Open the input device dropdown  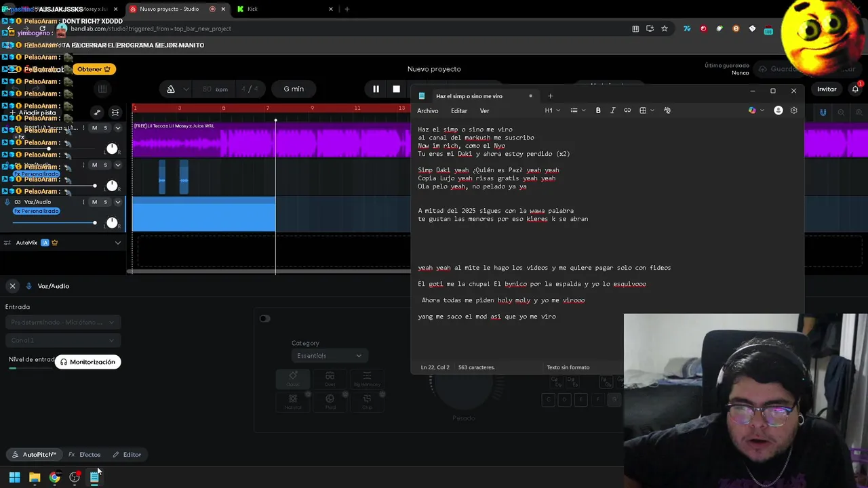pos(62,323)
